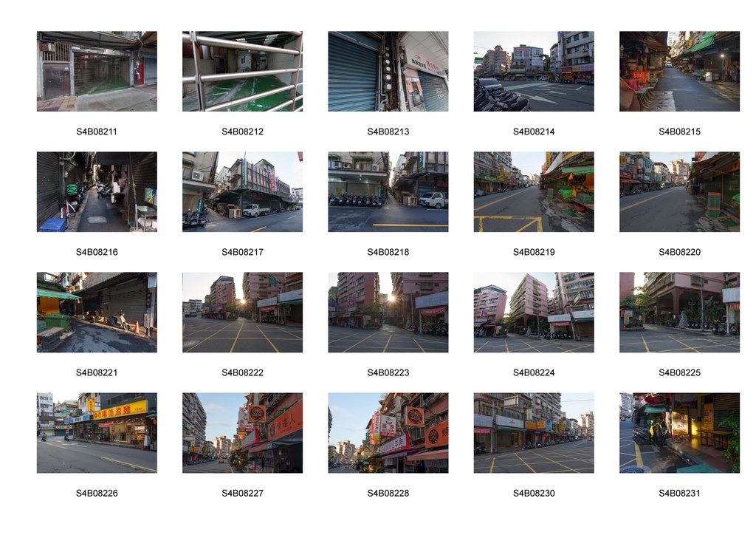The height and width of the screenshot is (535, 756).
Task: Click the filename label S4B08211
Action: point(97,132)
